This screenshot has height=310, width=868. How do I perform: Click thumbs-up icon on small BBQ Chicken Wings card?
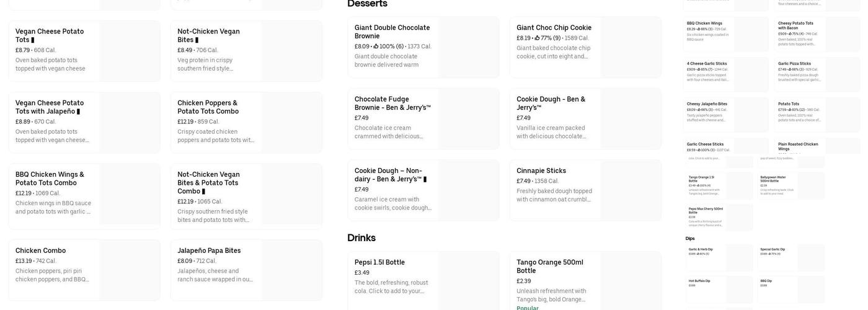pos(699,29)
